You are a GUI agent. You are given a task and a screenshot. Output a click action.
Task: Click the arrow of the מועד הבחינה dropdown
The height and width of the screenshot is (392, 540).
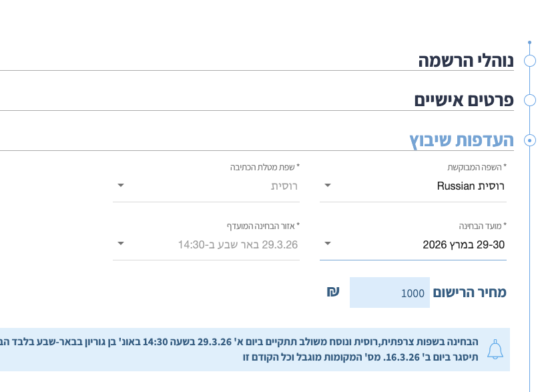tap(328, 244)
